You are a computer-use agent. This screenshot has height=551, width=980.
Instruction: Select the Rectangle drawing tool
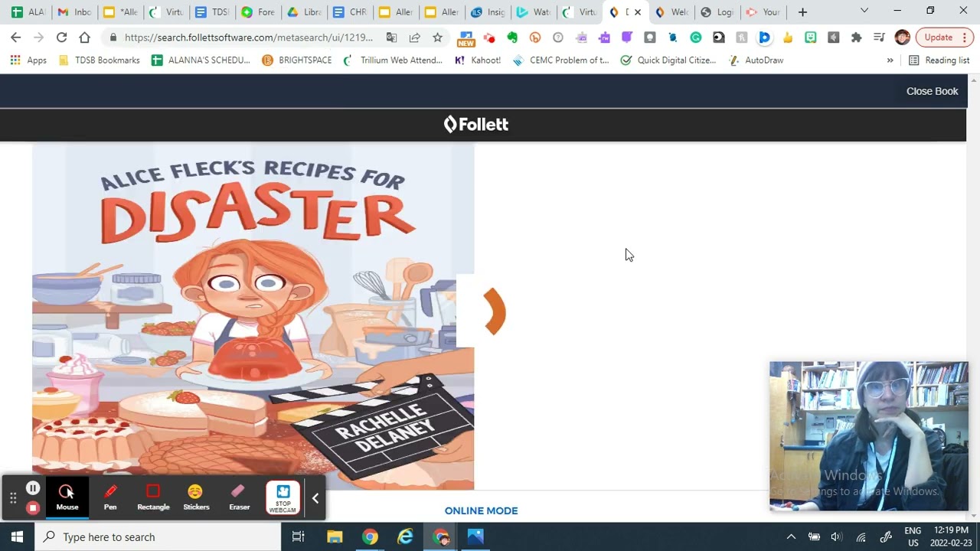pyautogui.click(x=153, y=497)
